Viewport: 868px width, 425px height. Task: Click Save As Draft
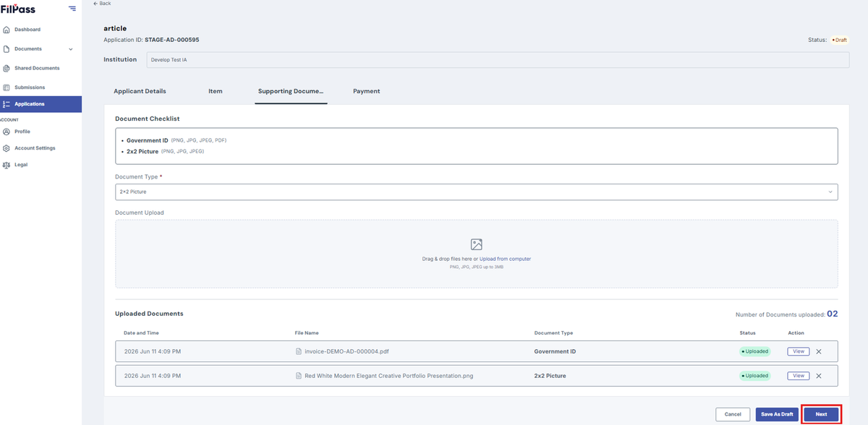pyautogui.click(x=778, y=414)
